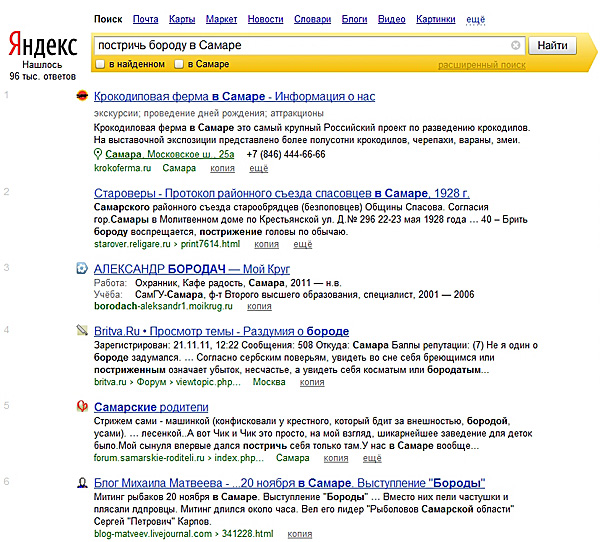Click the Самарские родители result favicon
The width and height of the screenshot is (600, 542).
pyautogui.click(x=83, y=407)
